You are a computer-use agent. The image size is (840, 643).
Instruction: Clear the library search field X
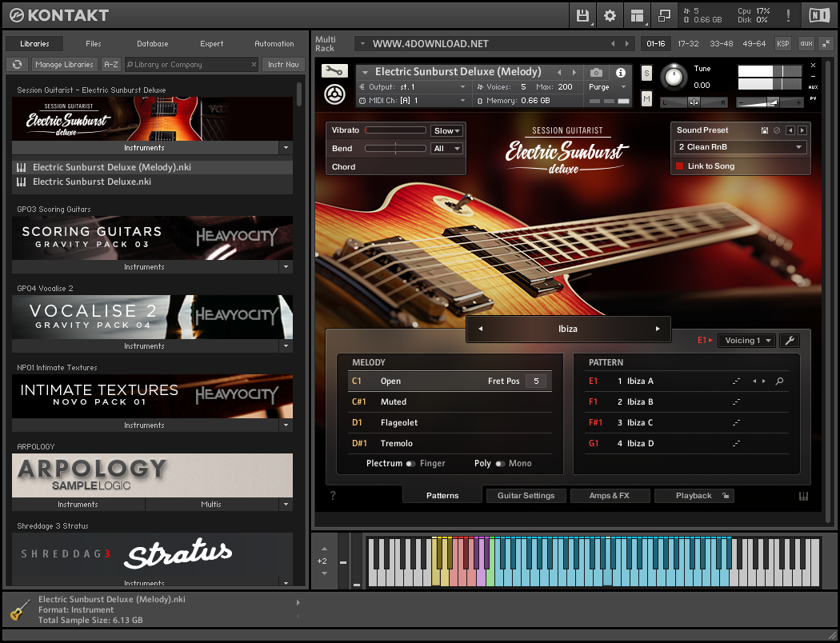pos(254,64)
